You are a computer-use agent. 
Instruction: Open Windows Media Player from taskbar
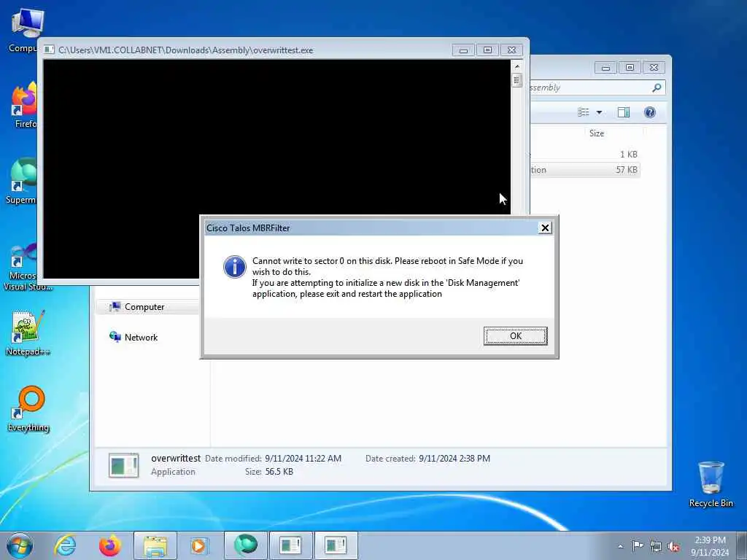click(x=198, y=545)
